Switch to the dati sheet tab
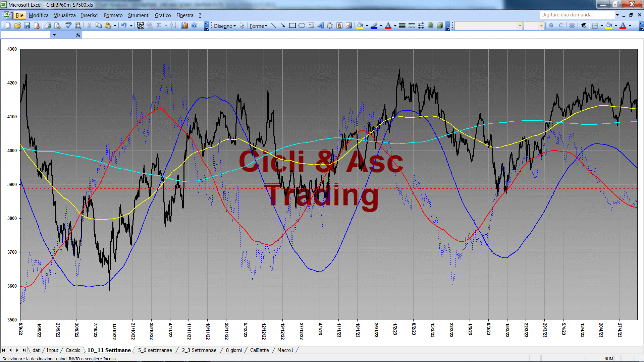 (37, 350)
